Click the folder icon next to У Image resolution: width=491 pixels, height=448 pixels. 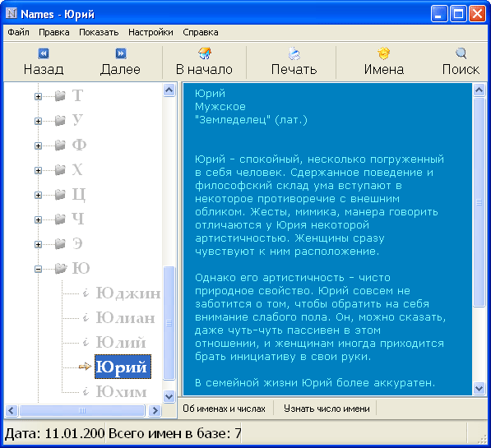(x=60, y=120)
